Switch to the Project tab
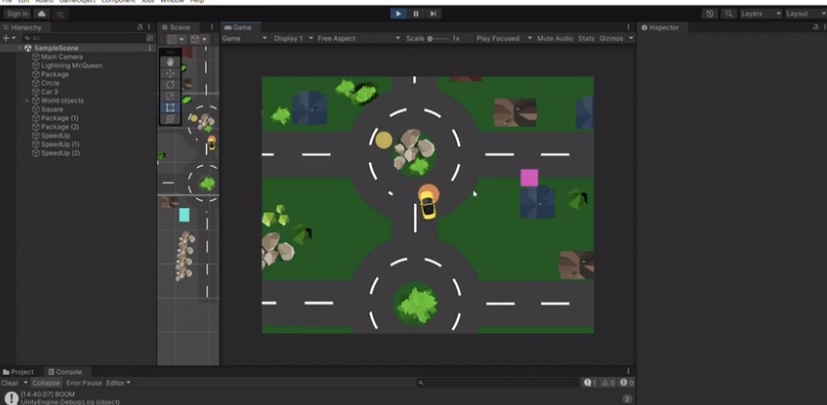Image resolution: width=827 pixels, height=405 pixels. click(x=18, y=372)
